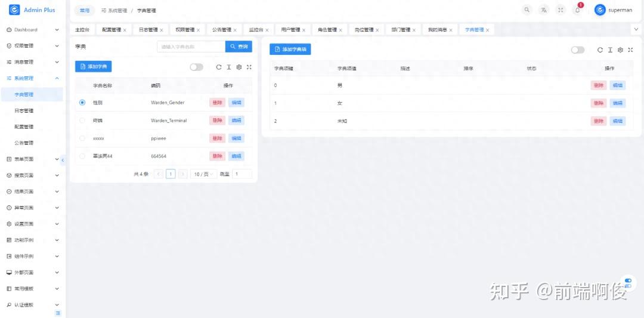Click the blue 查询 search button
Image resolution: width=644 pixels, height=318 pixels.
point(239,47)
